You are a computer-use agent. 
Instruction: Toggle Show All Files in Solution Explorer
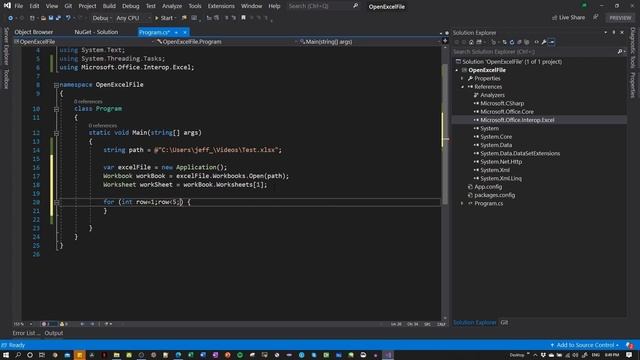point(527,42)
